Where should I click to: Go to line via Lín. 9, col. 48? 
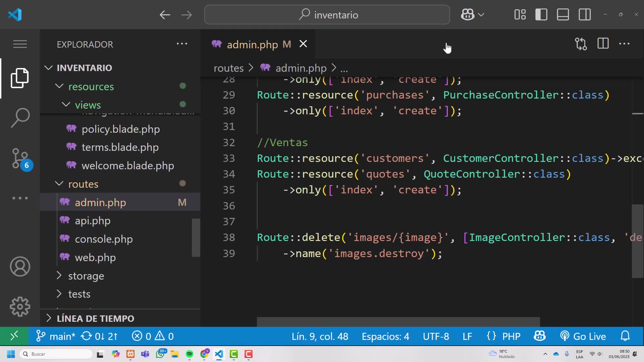coord(320,336)
